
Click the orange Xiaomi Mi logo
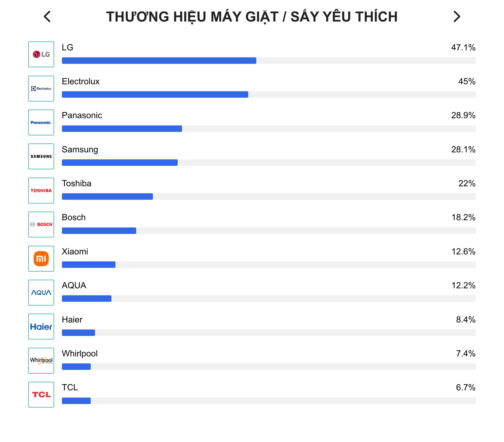[x=41, y=258]
